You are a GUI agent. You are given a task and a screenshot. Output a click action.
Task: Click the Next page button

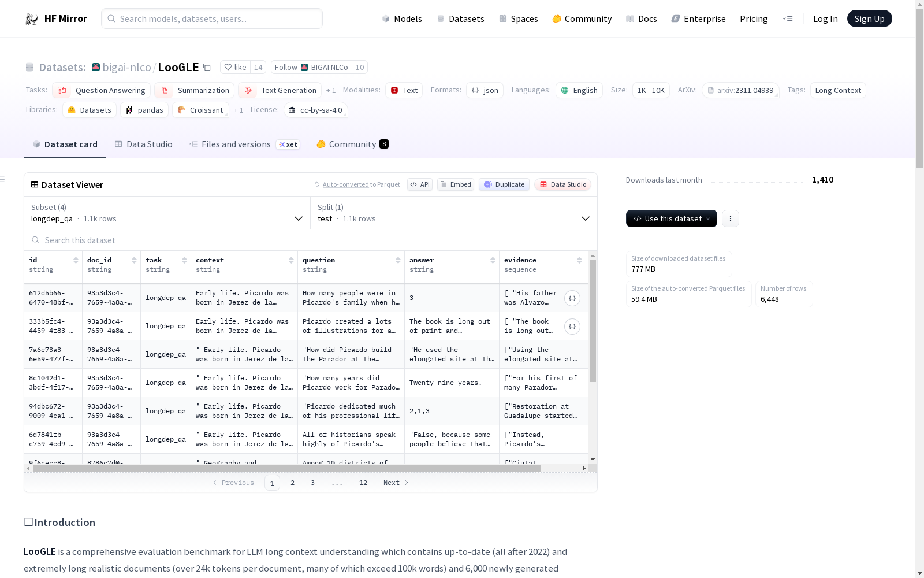click(396, 483)
